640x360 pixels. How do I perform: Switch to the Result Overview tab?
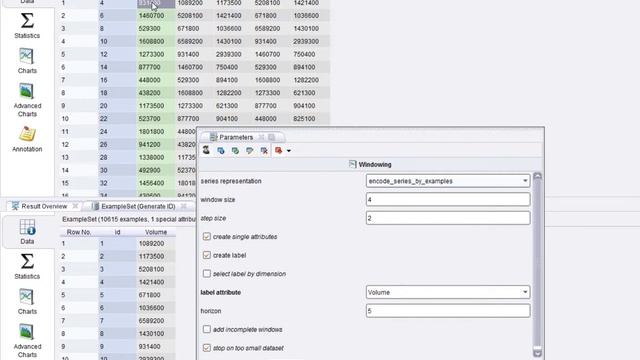pyautogui.click(x=44, y=206)
